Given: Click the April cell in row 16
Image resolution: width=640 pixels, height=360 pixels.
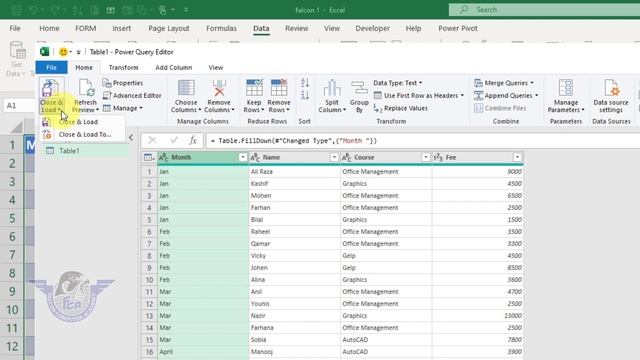Looking at the screenshot, I should click(x=203, y=351).
